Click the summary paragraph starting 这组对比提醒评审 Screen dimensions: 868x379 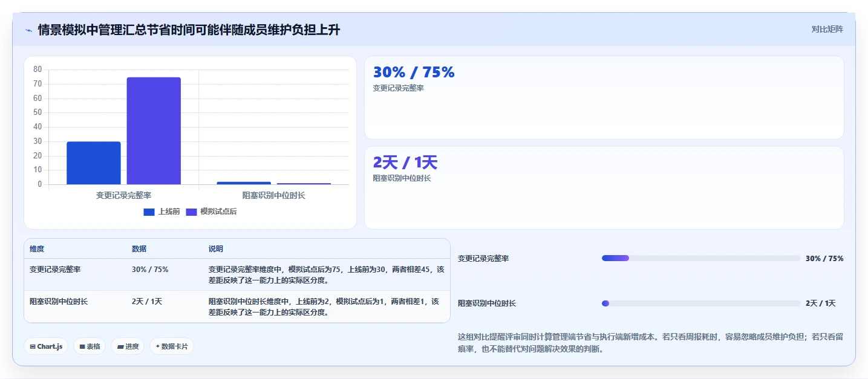point(650,343)
